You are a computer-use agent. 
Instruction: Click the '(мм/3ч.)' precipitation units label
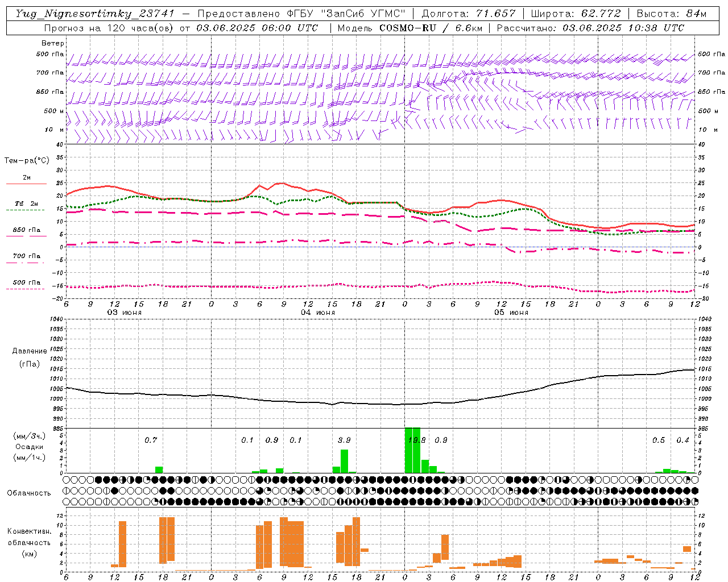coord(30,436)
